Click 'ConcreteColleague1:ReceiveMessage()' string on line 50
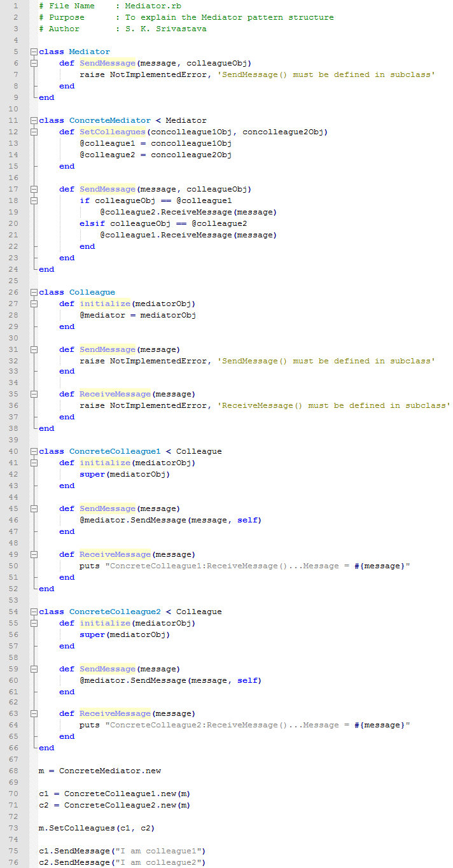Screen dimensions: 453x868 point(199,566)
